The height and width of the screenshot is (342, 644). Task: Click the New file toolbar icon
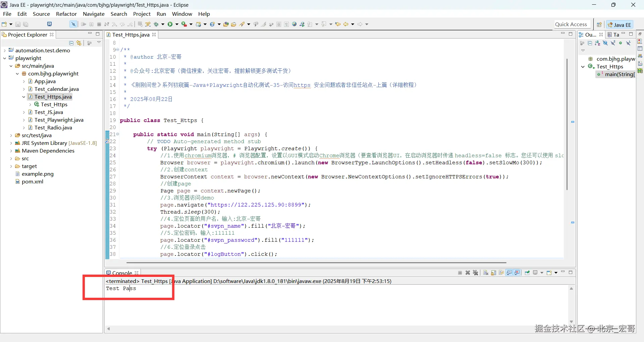click(x=4, y=24)
